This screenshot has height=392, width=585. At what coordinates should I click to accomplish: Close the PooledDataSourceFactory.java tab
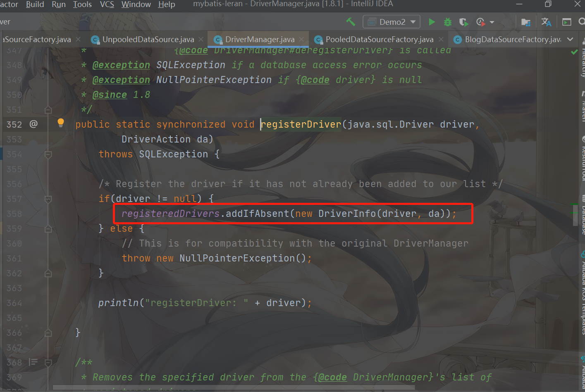coord(441,39)
